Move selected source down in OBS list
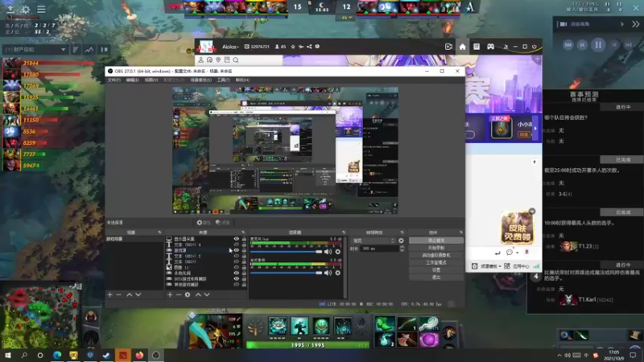Viewport: 644px width, 362px height. coord(207,294)
